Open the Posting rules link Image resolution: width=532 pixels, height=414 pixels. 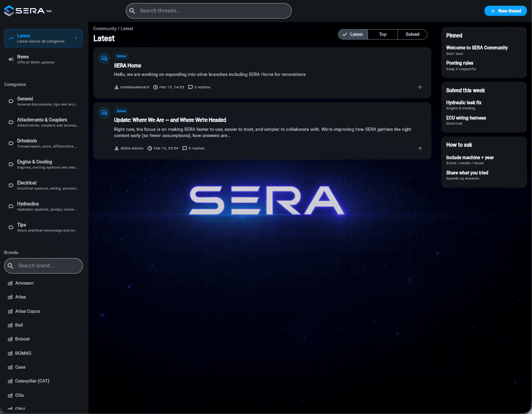point(459,63)
